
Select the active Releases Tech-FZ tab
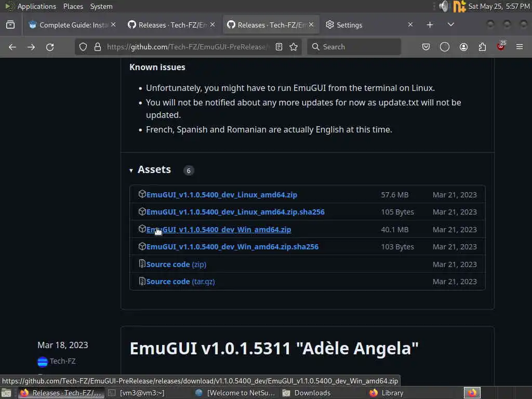tap(270, 25)
